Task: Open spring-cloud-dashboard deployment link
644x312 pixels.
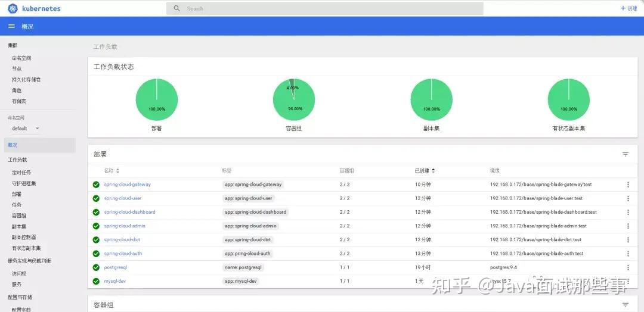Action: (130, 213)
